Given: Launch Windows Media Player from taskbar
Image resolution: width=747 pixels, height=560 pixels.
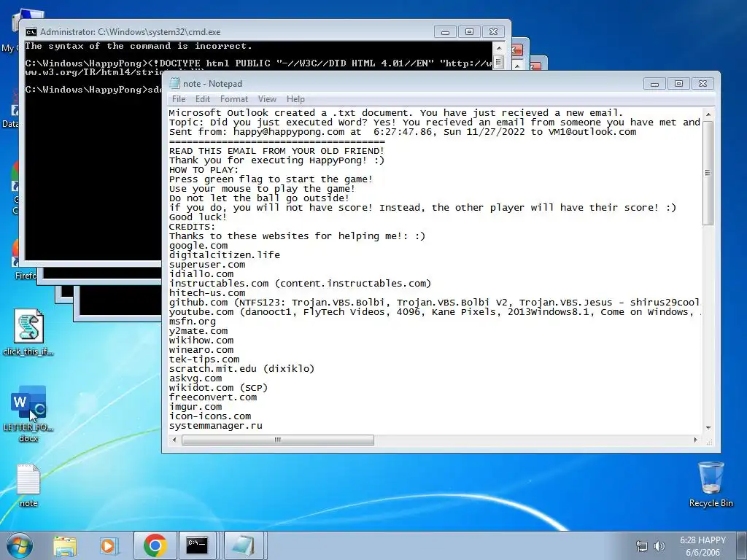Looking at the screenshot, I should pyautogui.click(x=108, y=545).
